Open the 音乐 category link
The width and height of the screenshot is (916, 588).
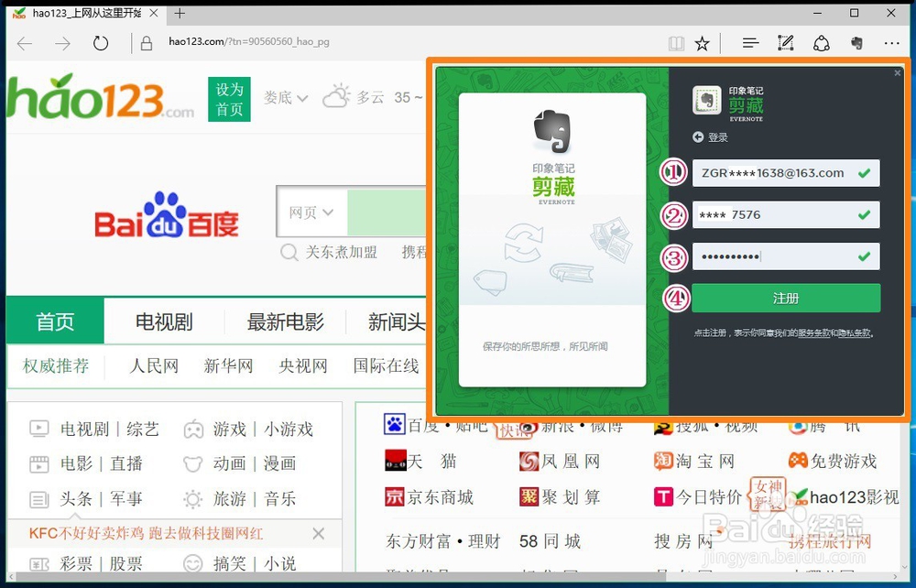[279, 498]
